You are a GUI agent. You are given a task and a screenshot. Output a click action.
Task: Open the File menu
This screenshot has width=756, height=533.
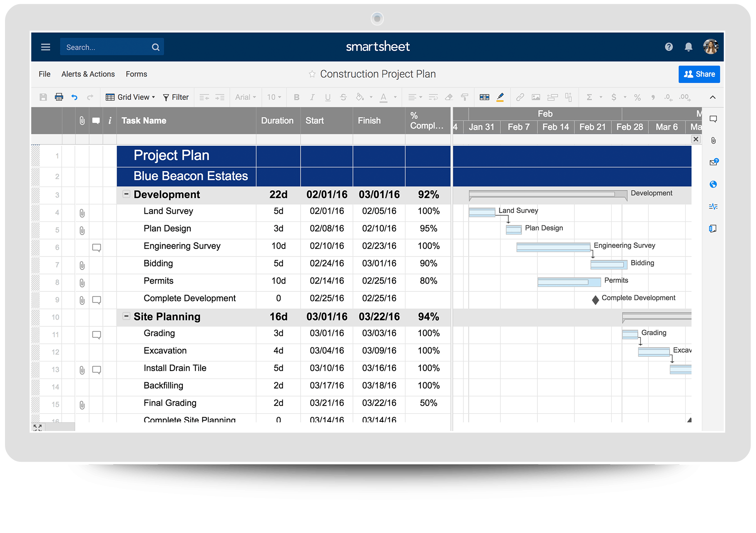point(45,74)
